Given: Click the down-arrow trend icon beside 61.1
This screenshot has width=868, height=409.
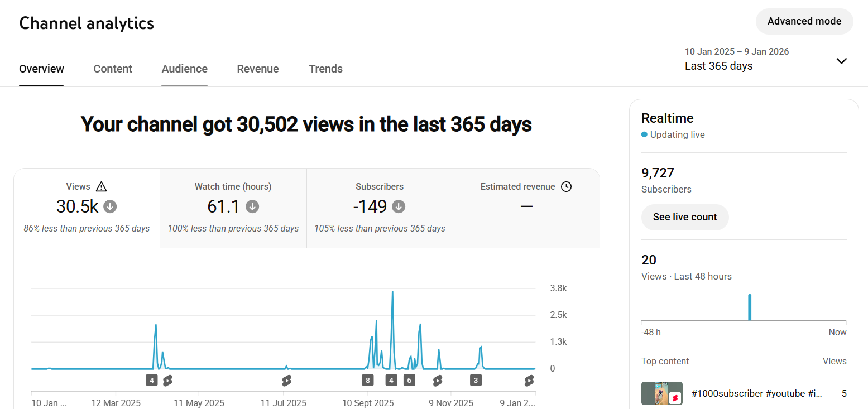Looking at the screenshot, I should coord(252,207).
